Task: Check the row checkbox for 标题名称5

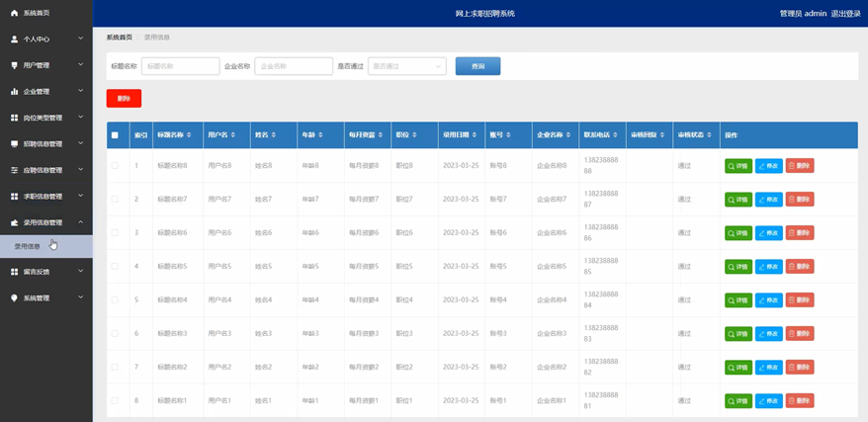Action: coord(115,266)
